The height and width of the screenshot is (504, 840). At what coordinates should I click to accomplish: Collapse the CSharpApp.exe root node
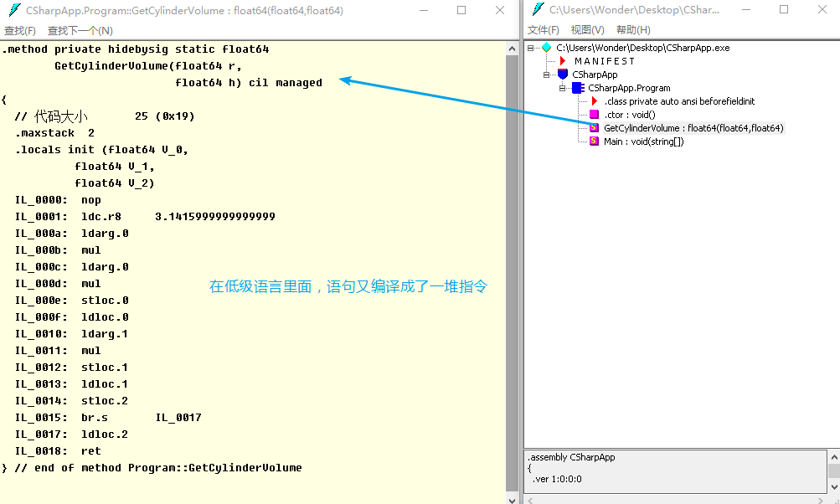click(x=530, y=48)
